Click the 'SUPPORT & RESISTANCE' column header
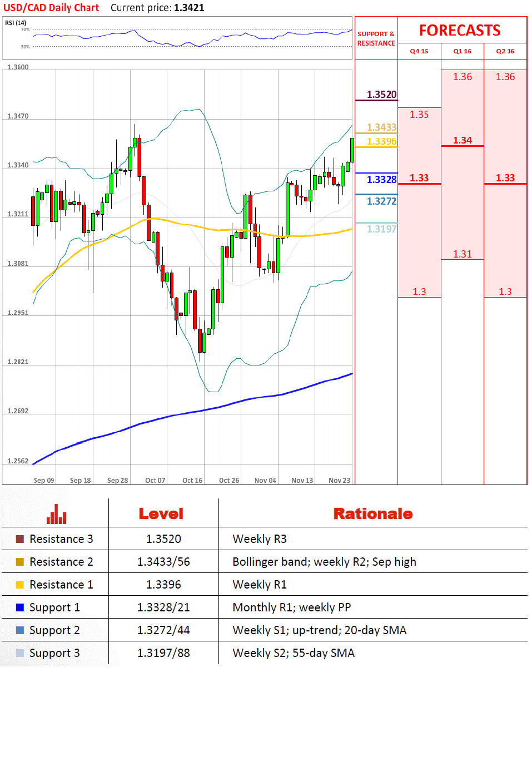 coord(376,38)
